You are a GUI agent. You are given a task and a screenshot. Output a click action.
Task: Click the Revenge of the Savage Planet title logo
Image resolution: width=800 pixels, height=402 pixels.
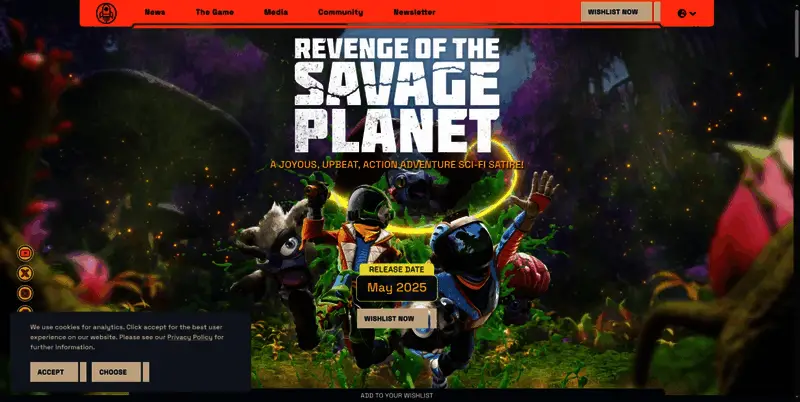tap(397, 94)
